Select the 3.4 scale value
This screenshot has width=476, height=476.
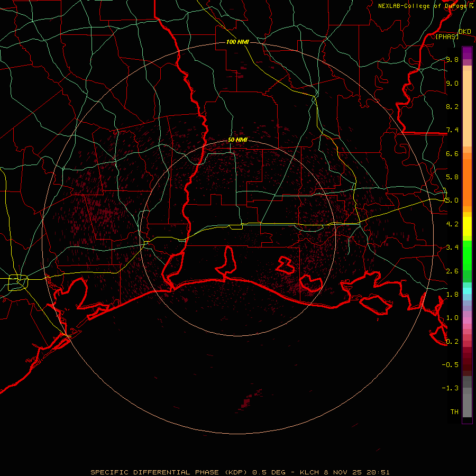point(452,248)
